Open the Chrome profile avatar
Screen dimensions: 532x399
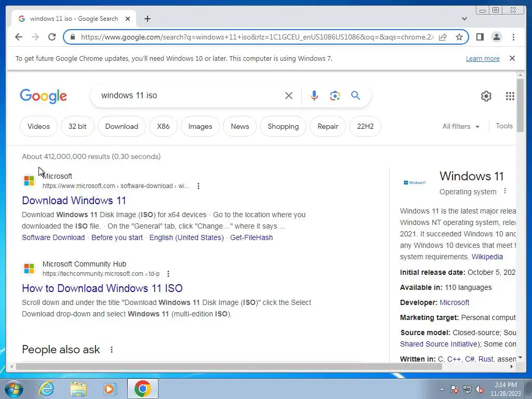[496, 37]
